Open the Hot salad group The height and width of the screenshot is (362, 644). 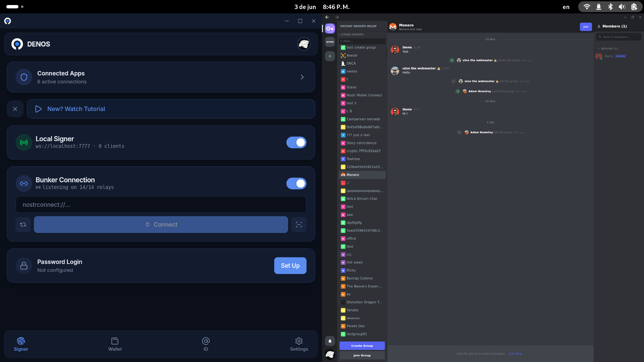coord(362,262)
